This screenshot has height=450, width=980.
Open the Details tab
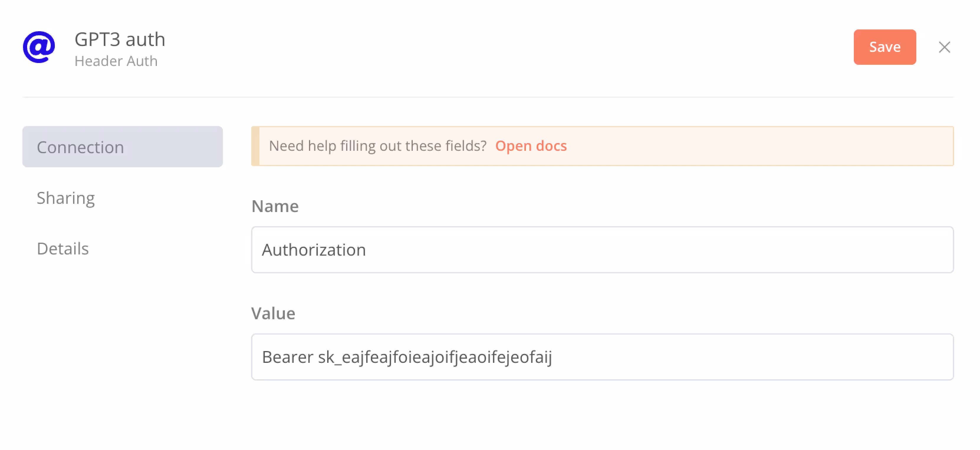coord(63,249)
